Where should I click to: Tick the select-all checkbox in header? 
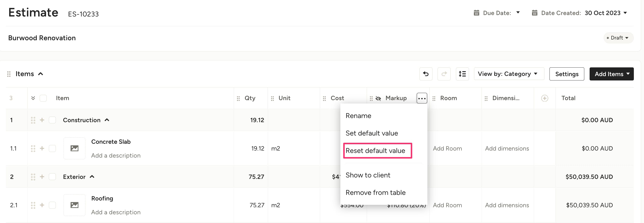(x=43, y=98)
